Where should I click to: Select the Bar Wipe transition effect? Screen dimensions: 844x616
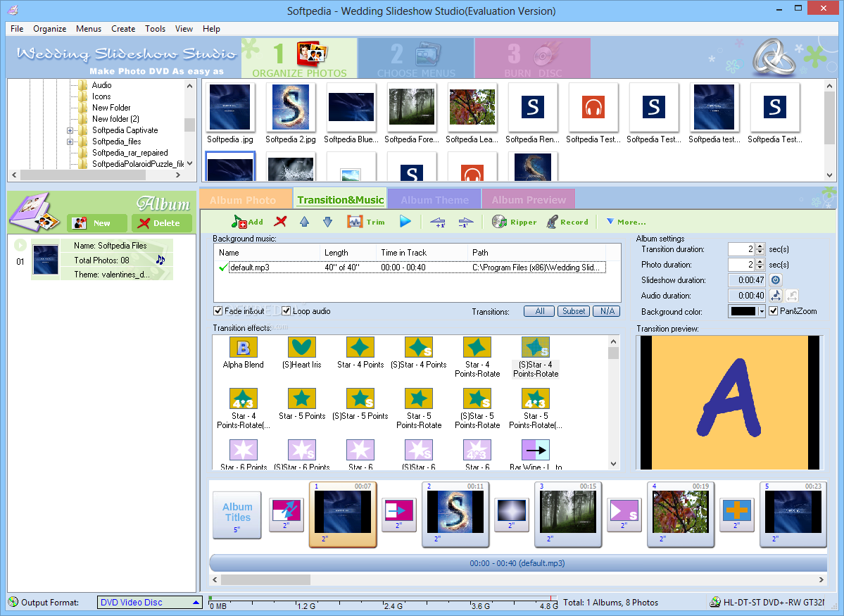click(x=536, y=455)
